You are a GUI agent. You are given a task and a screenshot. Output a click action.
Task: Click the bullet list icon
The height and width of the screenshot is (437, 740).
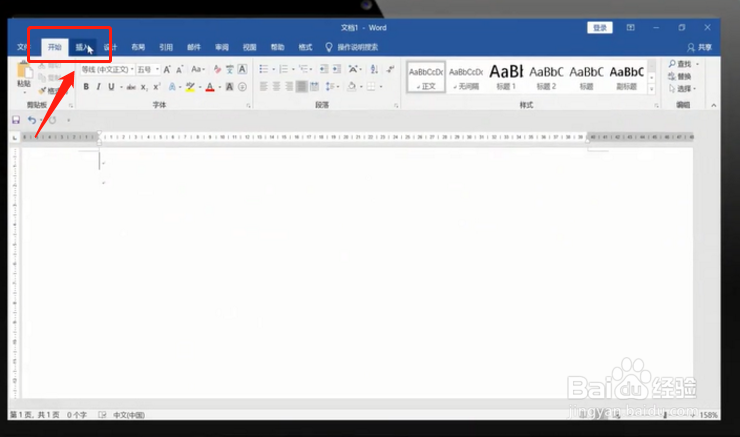(264, 69)
